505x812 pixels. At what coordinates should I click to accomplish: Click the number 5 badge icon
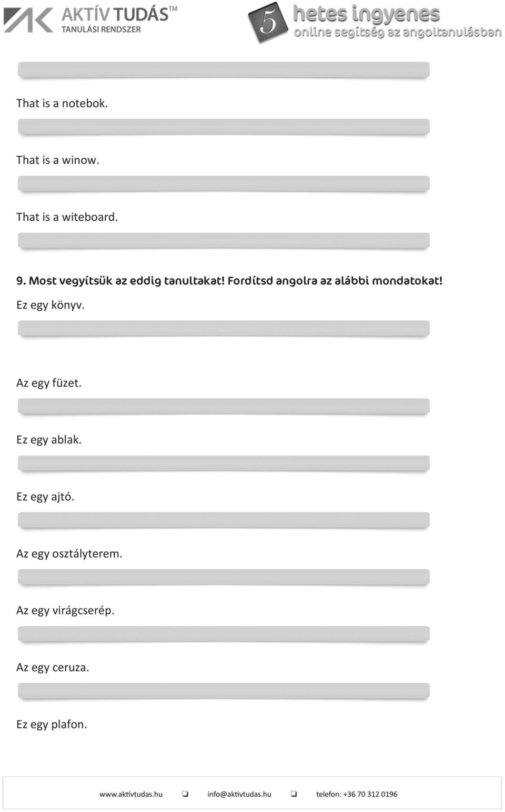[x=268, y=22]
